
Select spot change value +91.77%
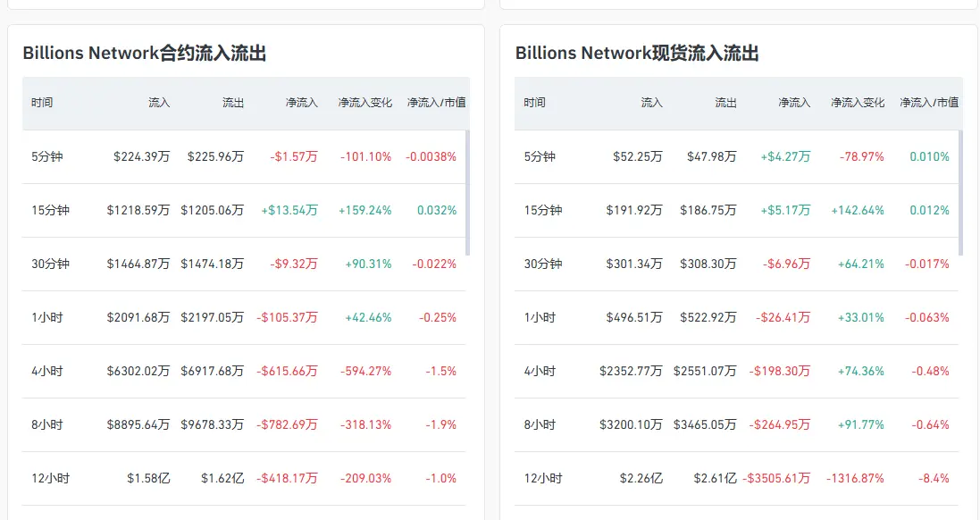coord(860,425)
